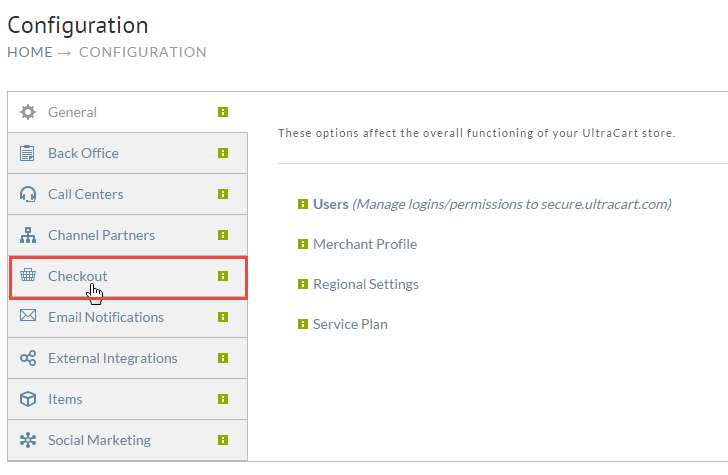The height and width of the screenshot is (475, 728).
Task: Click the 'Configuration' page heading
Action: 78,25
